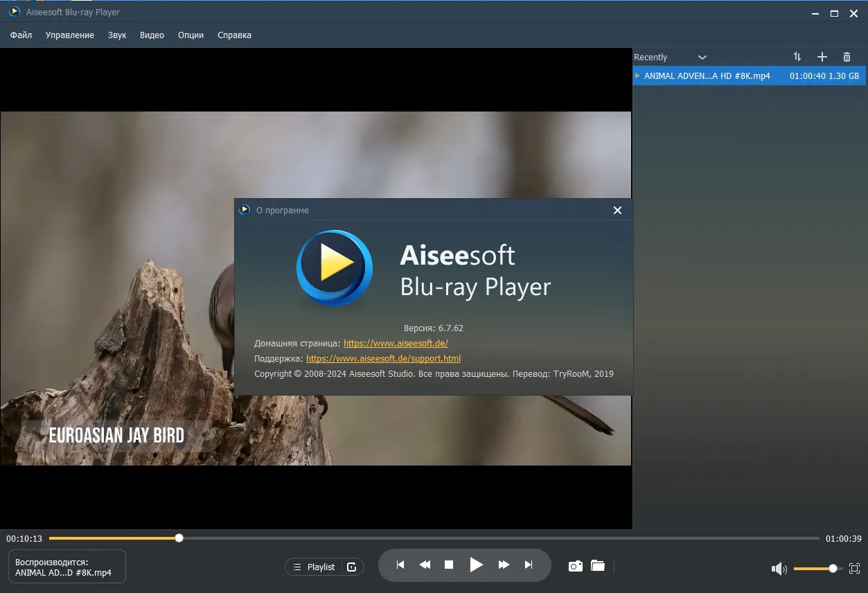This screenshot has height=593, width=868.
Task: Mute audio via speaker icon
Action: [779, 569]
